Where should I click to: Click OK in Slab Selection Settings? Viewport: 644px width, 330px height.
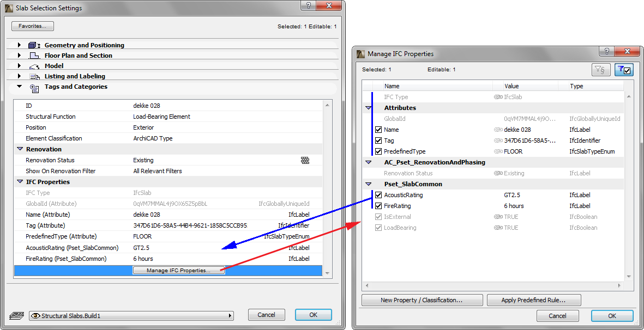point(314,315)
